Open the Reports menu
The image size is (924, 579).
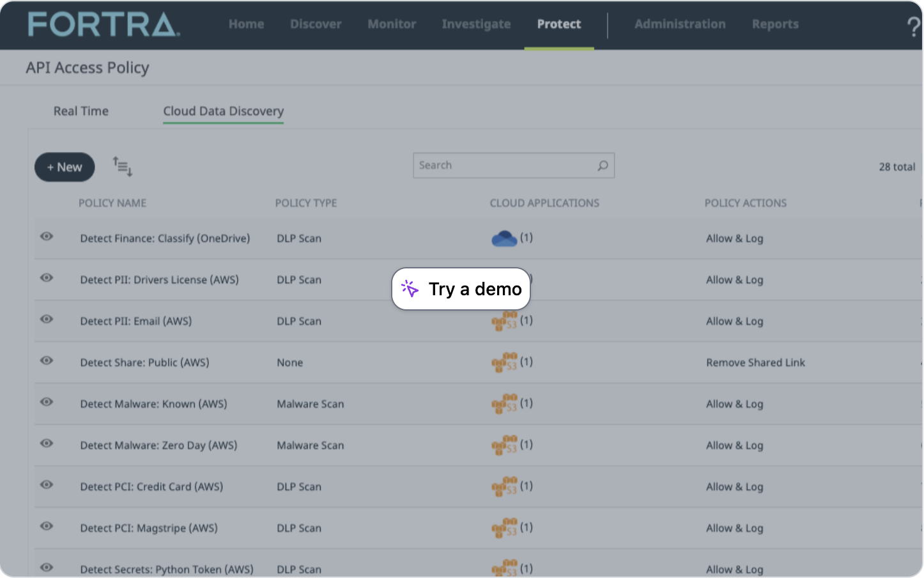click(x=775, y=24)
